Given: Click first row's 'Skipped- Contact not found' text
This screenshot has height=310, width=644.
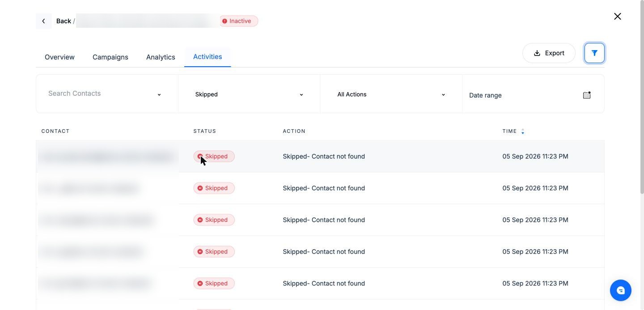Looking at the screenshot, I should click(x=324, y=157).
